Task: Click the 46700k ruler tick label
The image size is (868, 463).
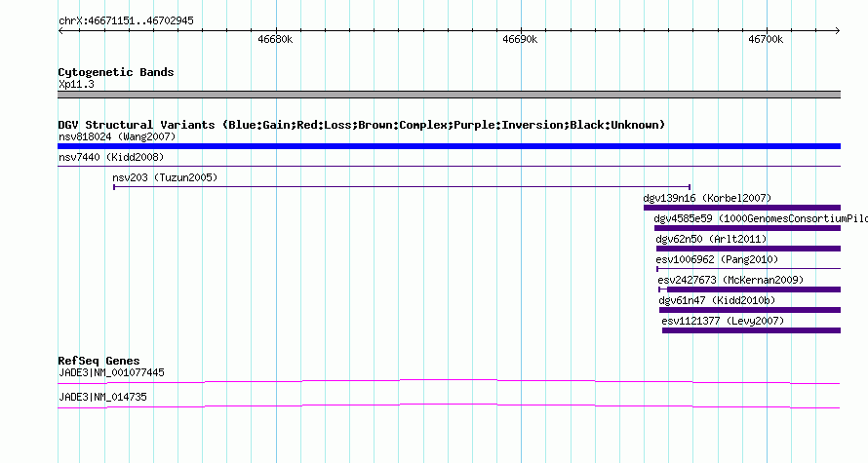Action: coord(766,39)
